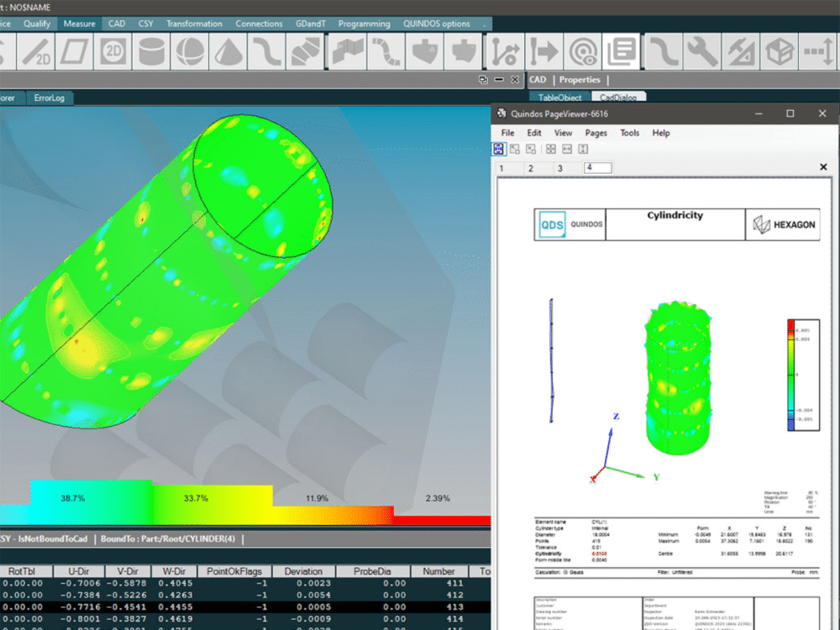840x630 pixels.
Task: Go to page tab 3 in PageViewer
Action: point(560,168)
